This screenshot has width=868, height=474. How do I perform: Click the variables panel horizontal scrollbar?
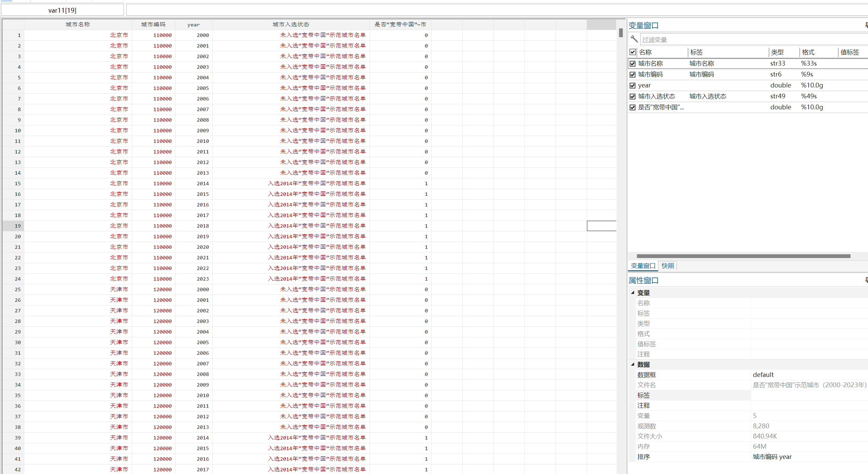743,256
